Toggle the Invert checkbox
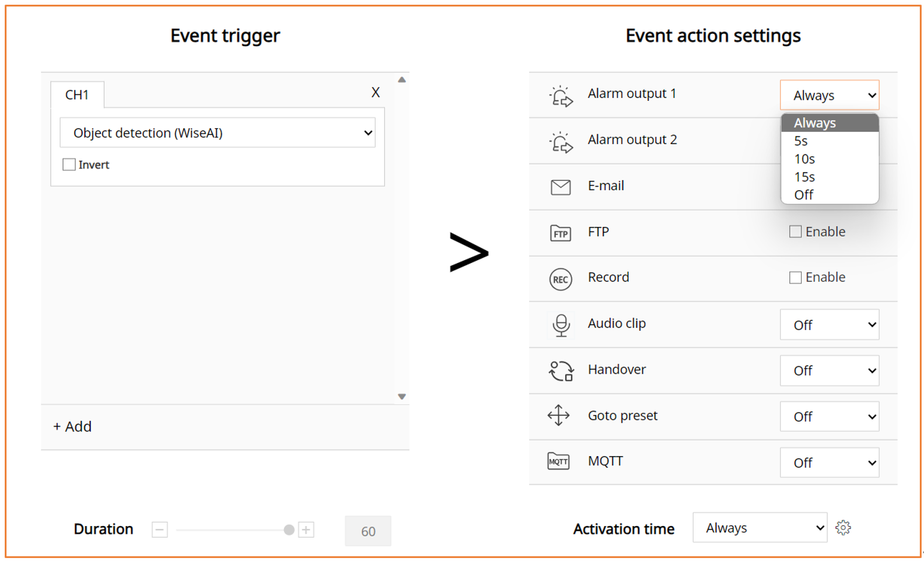The height and width of the screenshot is (561, 924). click(69, 165)
